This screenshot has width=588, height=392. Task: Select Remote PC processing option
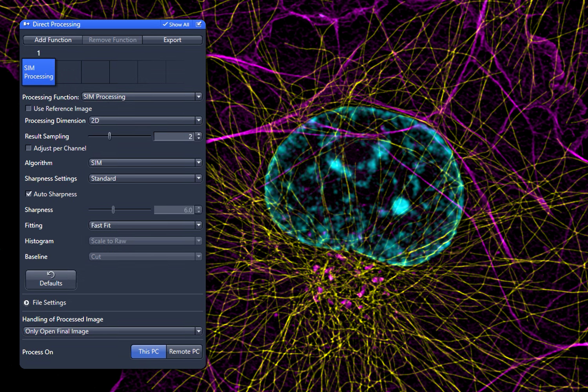click(x=184, y=352)
